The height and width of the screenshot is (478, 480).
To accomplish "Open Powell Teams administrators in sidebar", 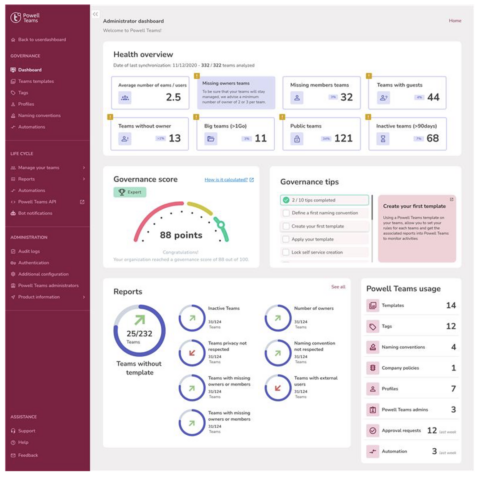I will coord(45,286).
